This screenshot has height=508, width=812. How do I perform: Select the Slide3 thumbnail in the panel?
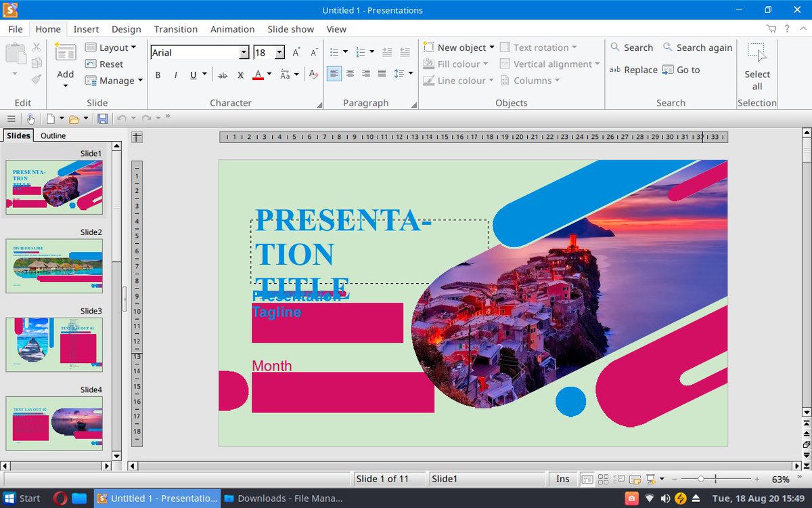point(54,344)
